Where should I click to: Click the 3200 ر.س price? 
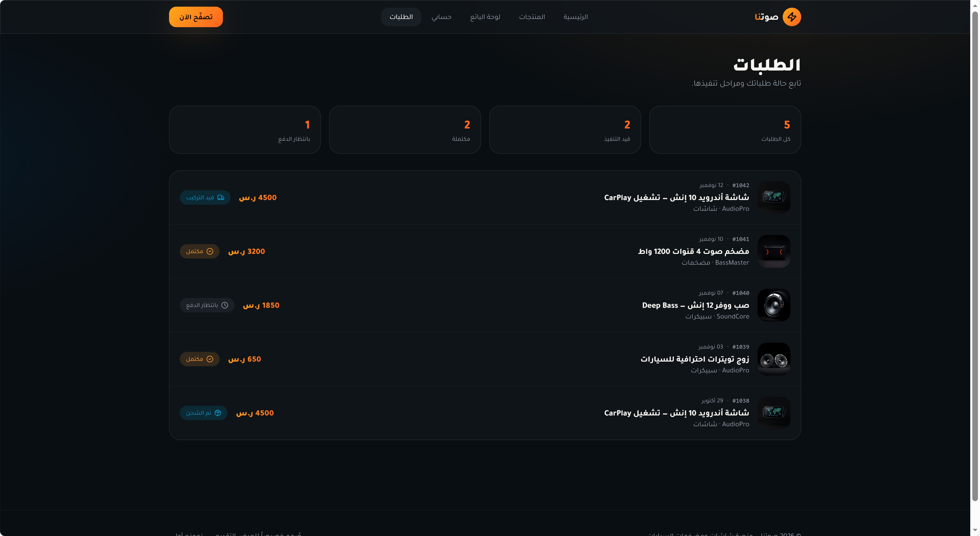pyautogui.click(x=247, y=251)
